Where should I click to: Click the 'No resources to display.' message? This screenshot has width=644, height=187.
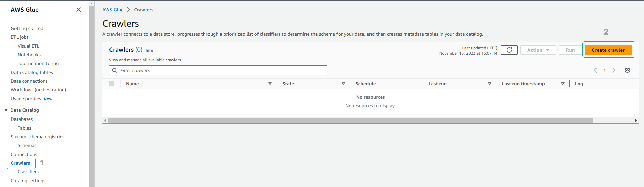pos(371,106)
